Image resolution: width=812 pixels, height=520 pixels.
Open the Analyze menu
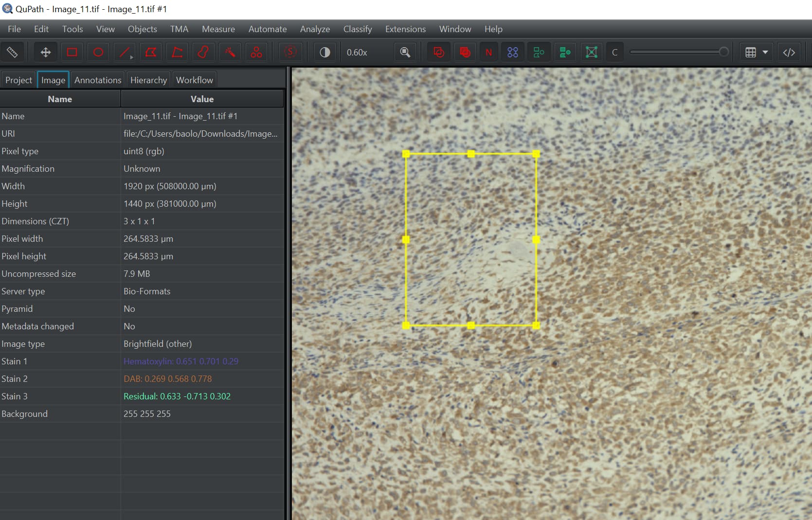315,29
